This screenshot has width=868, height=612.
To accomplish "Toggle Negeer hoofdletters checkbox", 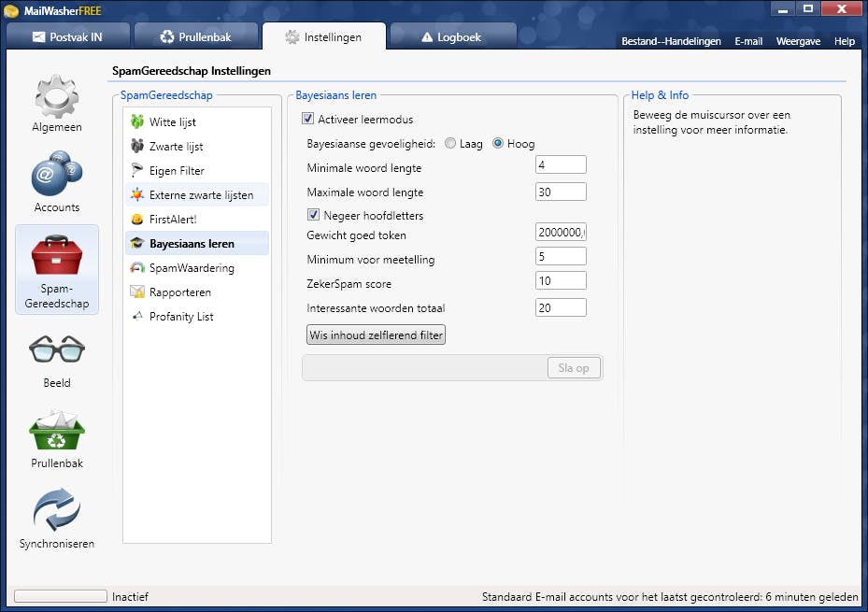I will pyautogui.click(x=313, y=215).
